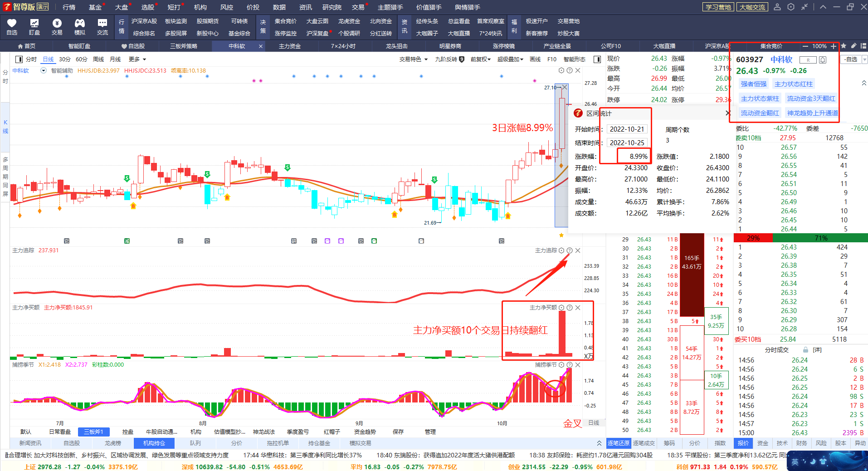The height and width of the screenshot is (471, 868).
Task: Click the 结束时间 date field 2022-10-25
Action: click(x=627, y=143)
